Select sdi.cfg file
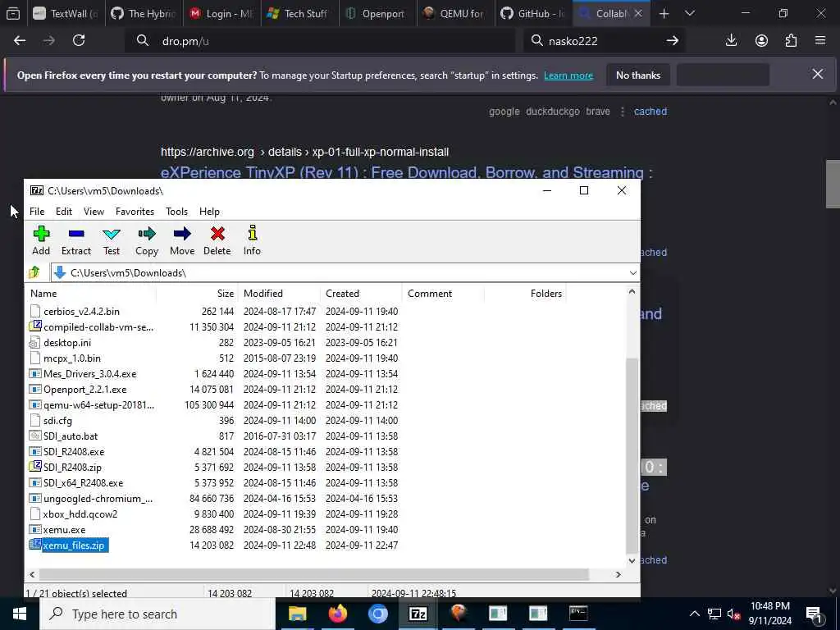 pyautogui.click(x=57, y=421)
